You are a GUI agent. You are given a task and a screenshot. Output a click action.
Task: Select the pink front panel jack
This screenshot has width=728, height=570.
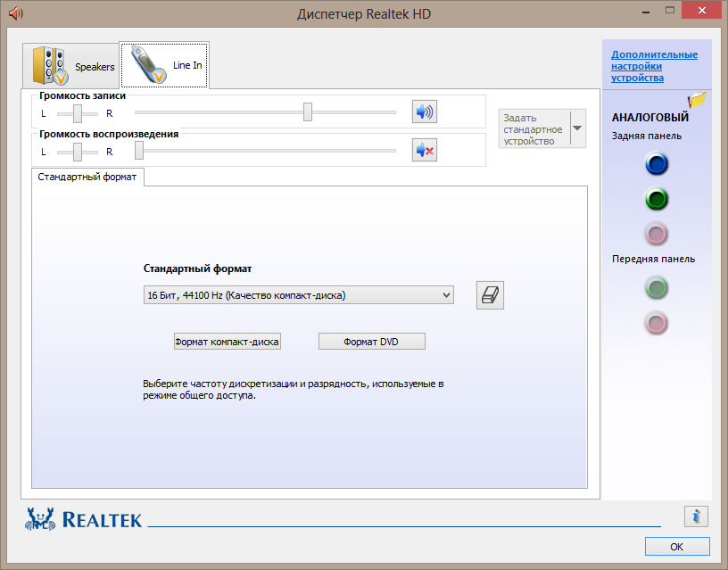point(657,323)
